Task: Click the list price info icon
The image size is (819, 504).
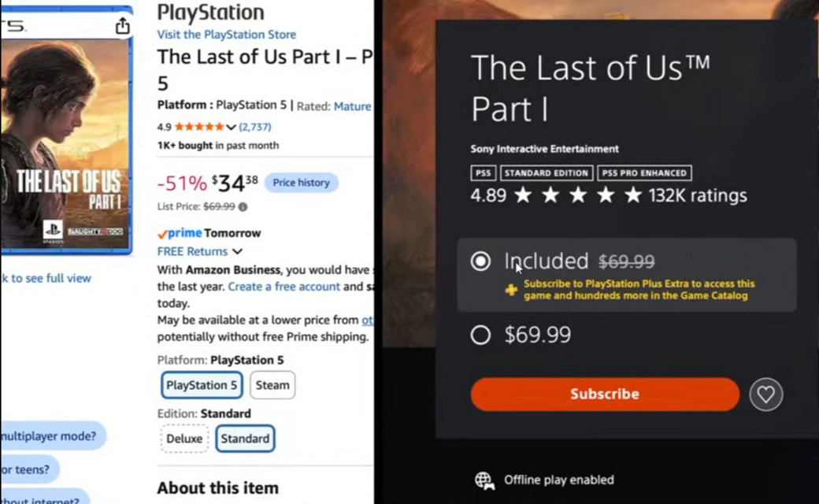Action: 243,207
